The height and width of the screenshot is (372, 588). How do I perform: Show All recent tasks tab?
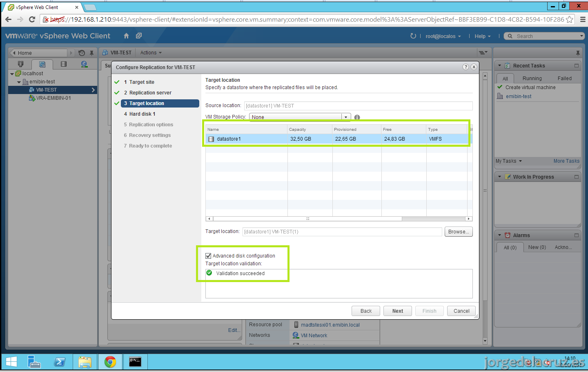(x=505, y=78)
